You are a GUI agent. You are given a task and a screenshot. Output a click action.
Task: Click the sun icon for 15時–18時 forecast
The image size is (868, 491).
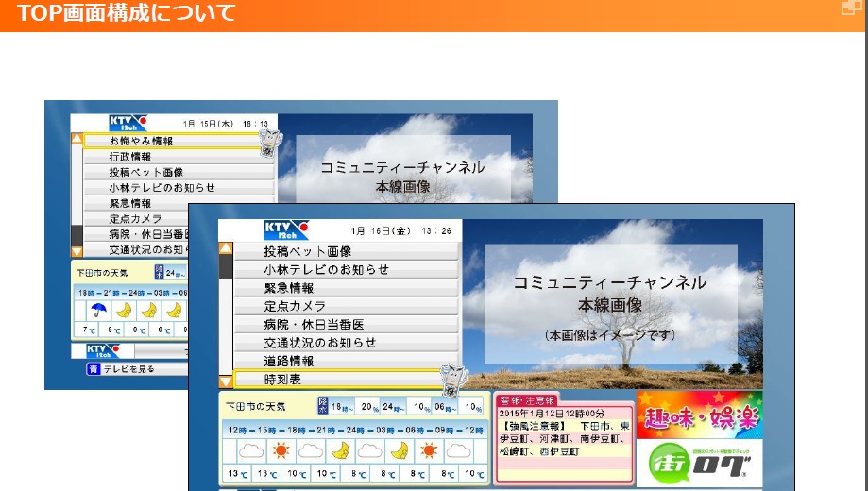click(x=281, y=450)
